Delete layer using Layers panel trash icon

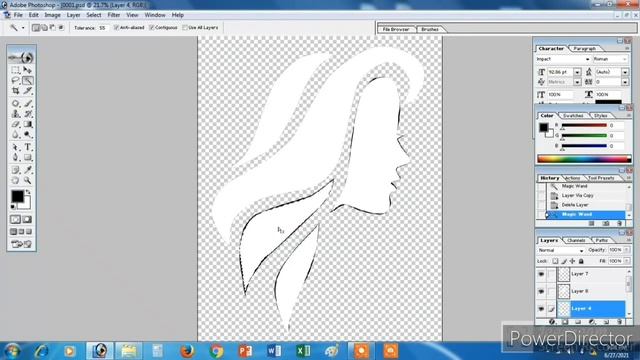[x=620, y=322]
